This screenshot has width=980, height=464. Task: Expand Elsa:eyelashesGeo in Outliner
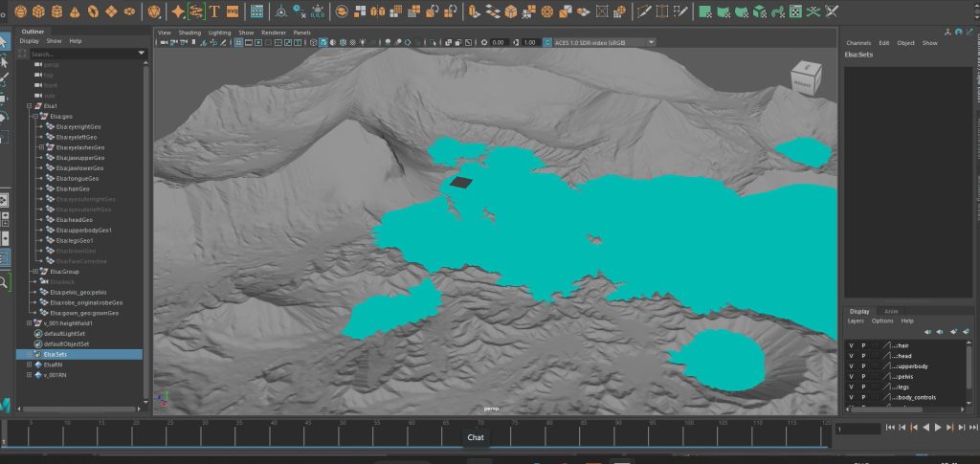(x=41, y=147)
